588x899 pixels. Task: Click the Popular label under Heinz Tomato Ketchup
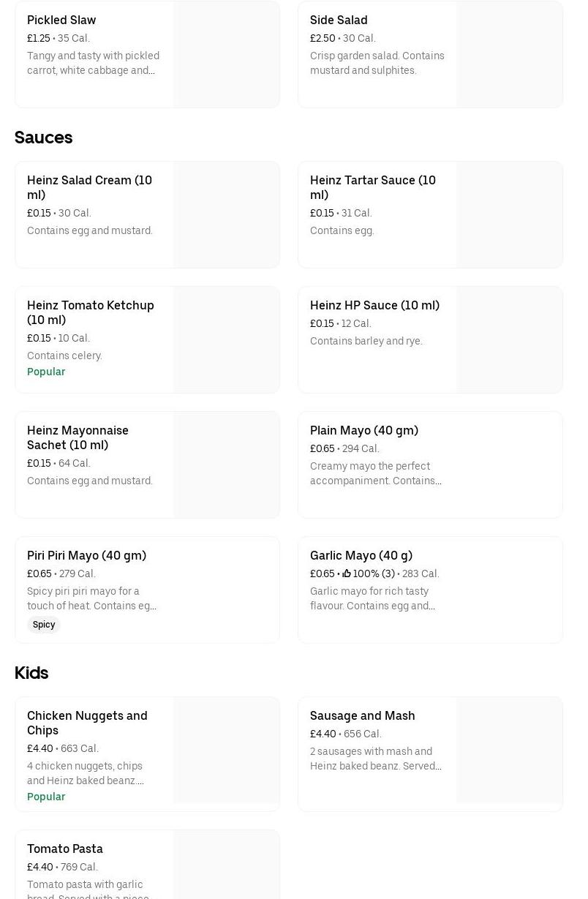point(46,372)
